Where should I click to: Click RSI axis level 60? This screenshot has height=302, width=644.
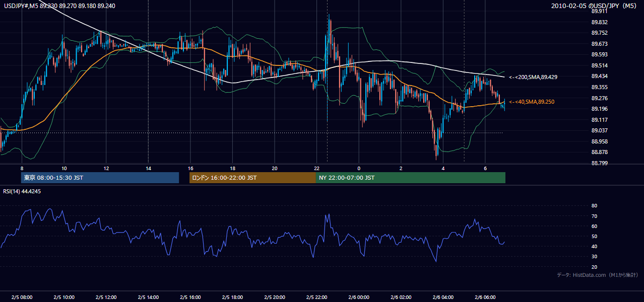point(594,226)
